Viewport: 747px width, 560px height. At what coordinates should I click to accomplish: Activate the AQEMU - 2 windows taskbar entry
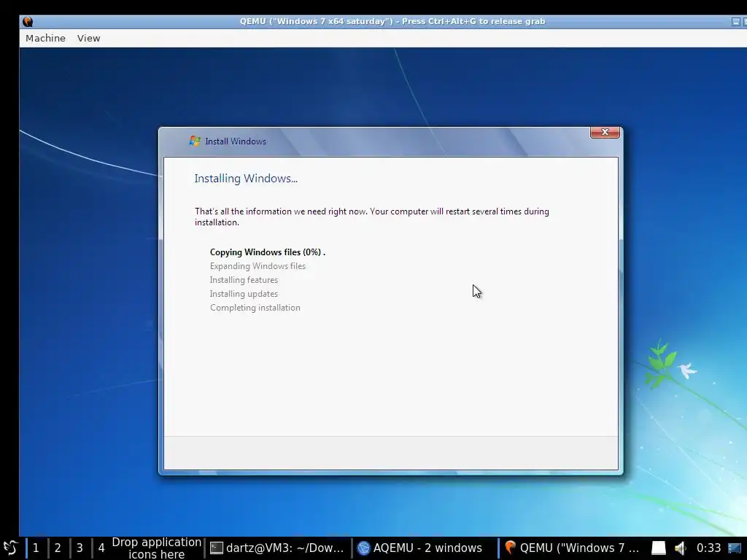click(424, 548)
